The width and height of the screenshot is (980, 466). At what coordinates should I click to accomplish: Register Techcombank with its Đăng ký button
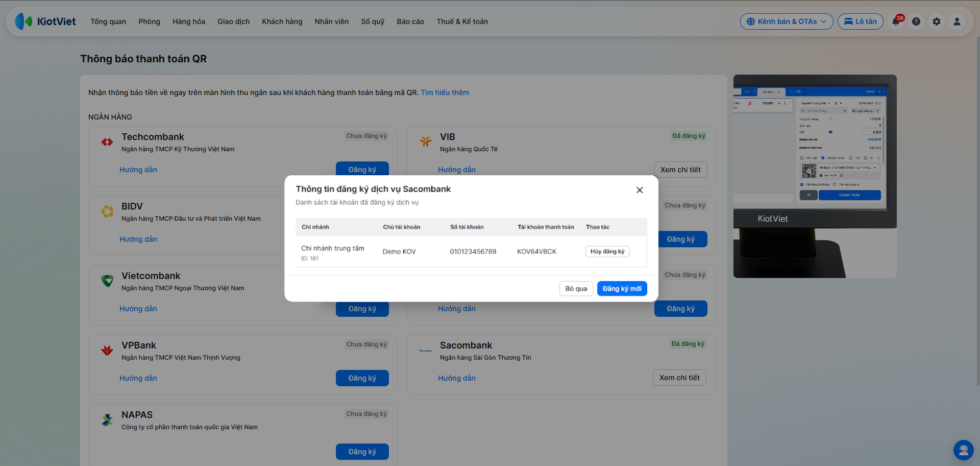(x=362, y=169)
